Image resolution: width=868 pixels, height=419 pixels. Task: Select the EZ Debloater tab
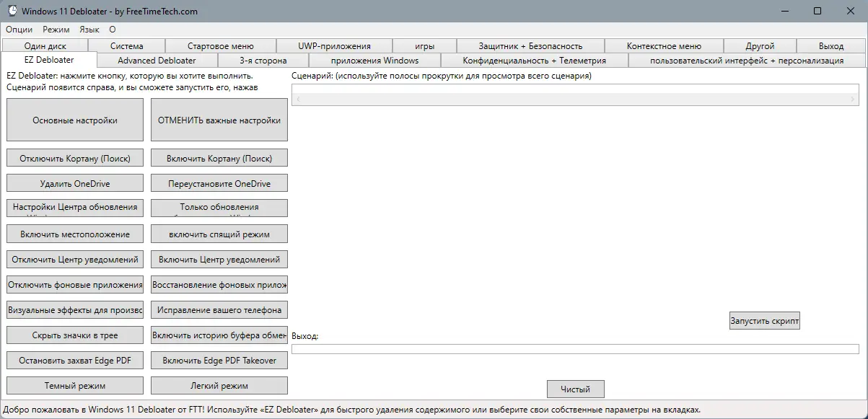coord(49,60)
